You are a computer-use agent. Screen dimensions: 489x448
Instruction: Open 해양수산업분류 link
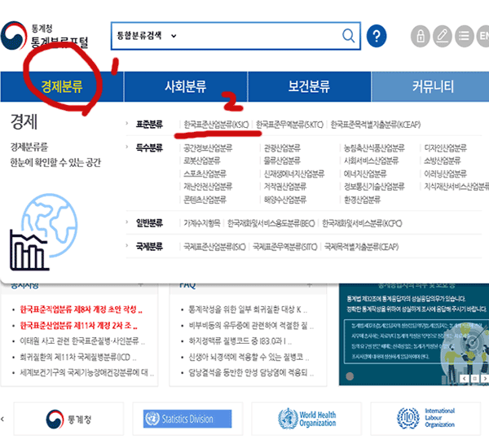click(x=285, y=200)
